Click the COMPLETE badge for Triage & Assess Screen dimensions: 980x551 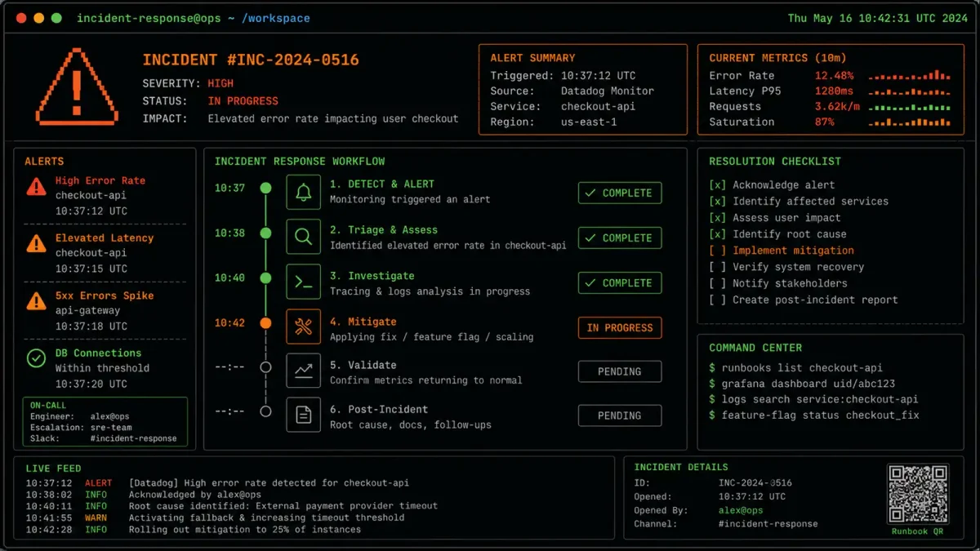tap(620, 238)
